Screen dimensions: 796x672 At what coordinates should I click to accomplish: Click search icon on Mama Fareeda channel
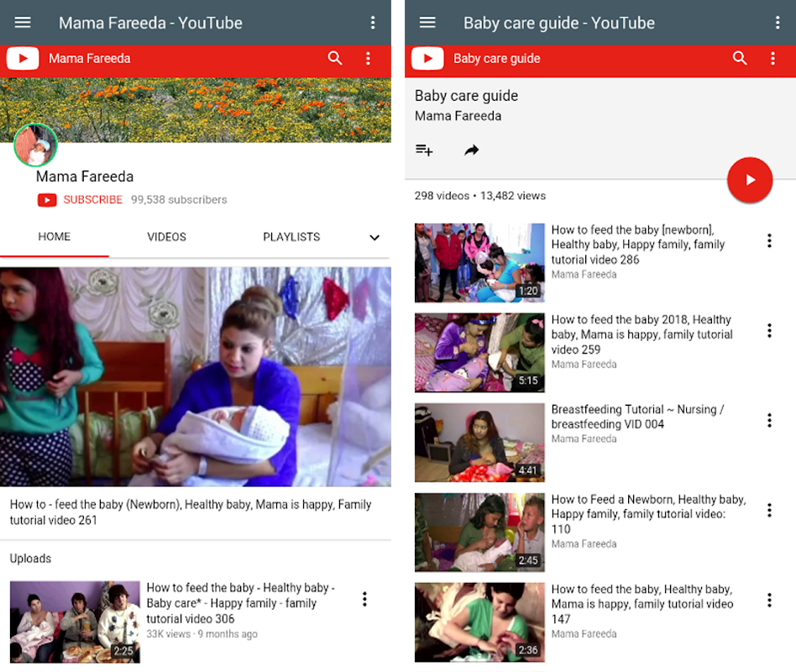[335, 58]
